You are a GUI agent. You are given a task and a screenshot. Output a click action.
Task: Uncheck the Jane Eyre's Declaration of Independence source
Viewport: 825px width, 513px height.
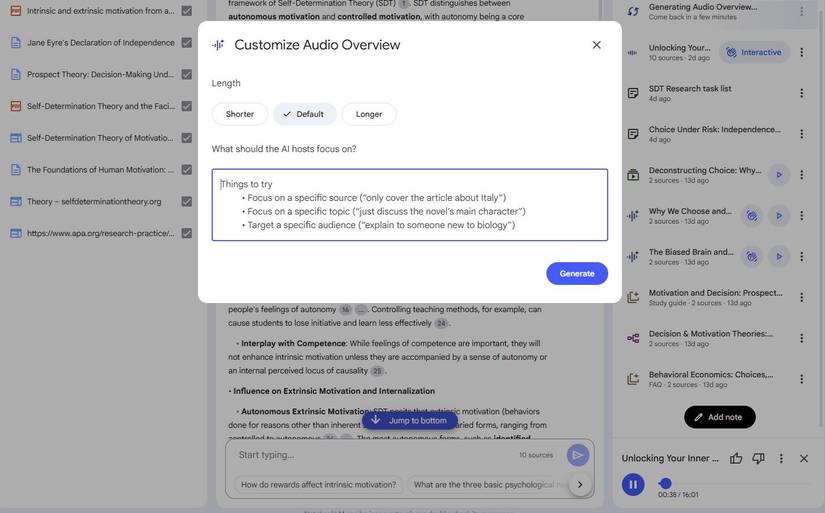(x=186, y=43)
